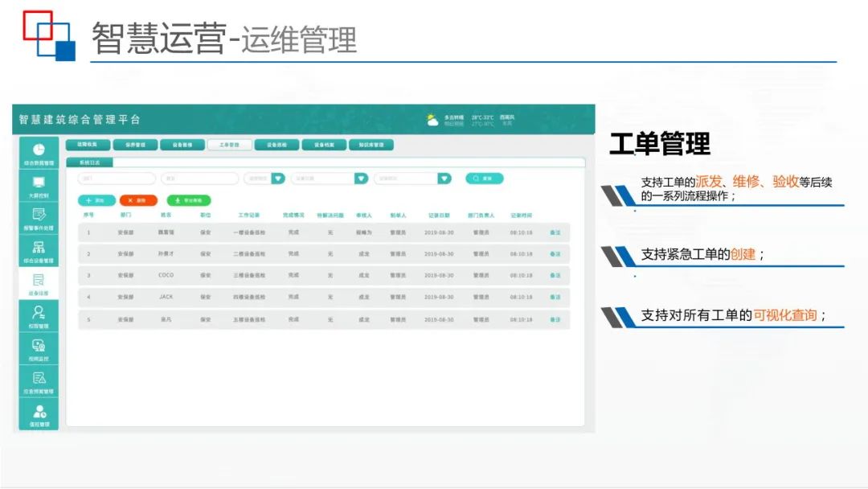Screen dimensions: 868x489
Task: Click the 导出表格 export button
Action: coord(190,199)
